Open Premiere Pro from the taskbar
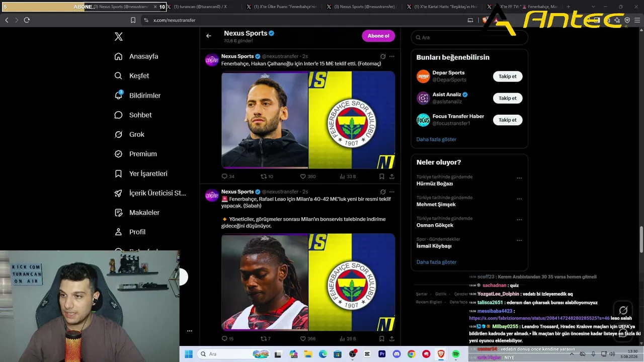This screenshot has height=362, width=644. (382, 354)
